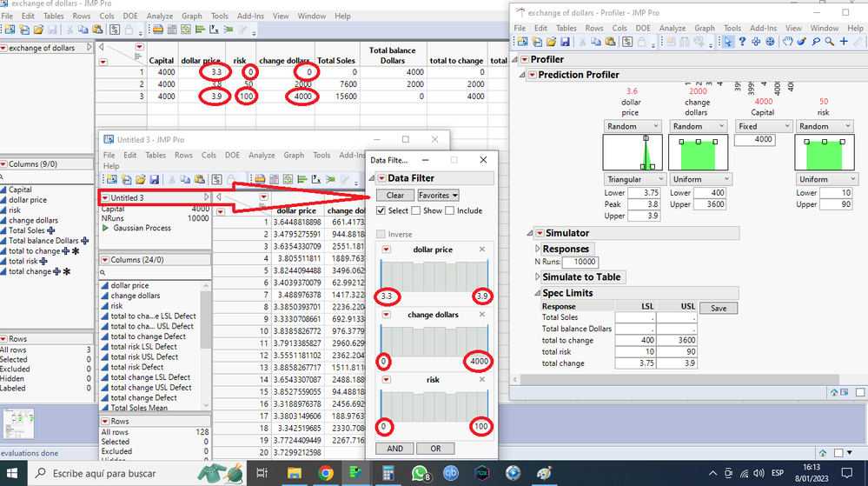868x486 pixels.
Task: Uncheck the Select checkbox in Data Filter
Action: tap(381, 210)
